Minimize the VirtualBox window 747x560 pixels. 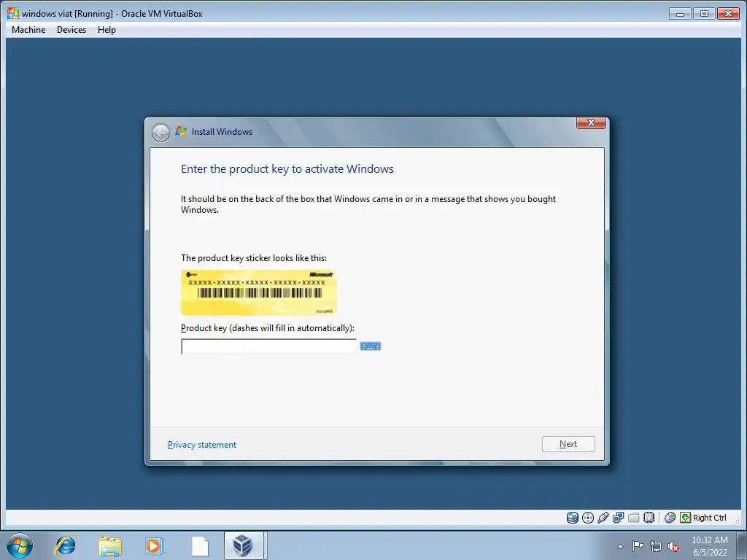click(x=680, y=14)
